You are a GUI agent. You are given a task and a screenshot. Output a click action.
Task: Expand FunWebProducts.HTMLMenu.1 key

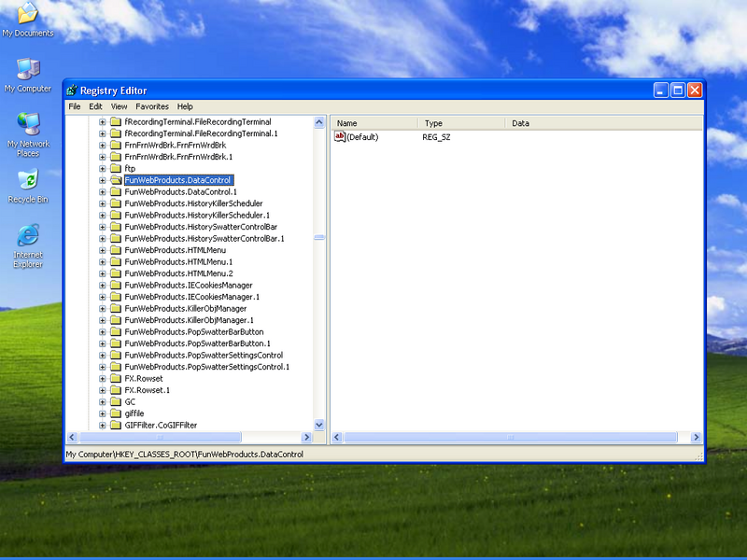[103, 262]
